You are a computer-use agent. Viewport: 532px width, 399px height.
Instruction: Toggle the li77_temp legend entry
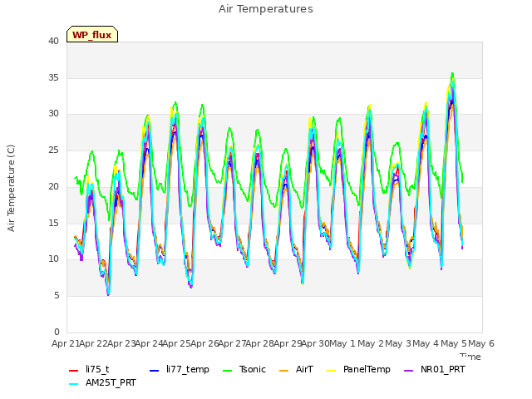tap(180, 369)
